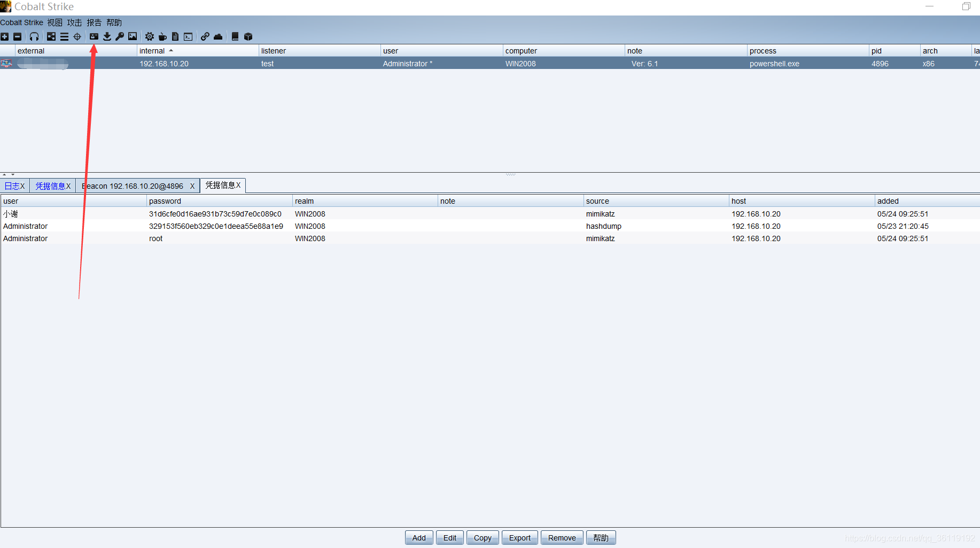Sort sessions by process column header
The image size is (980, 548).
tap(808, 51)
